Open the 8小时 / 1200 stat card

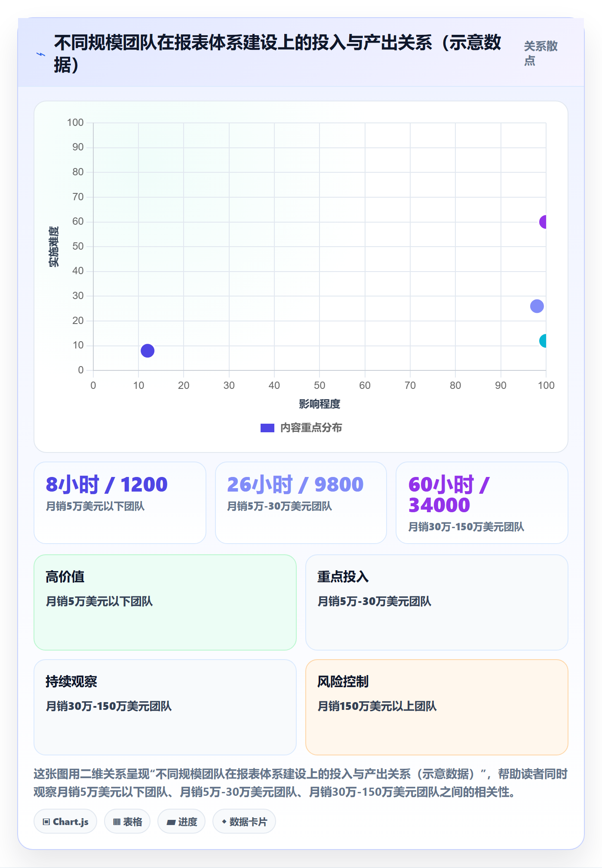click(120, 503)
